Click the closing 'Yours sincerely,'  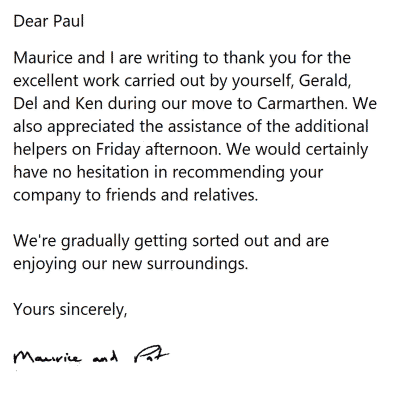(x=70, y=310)
